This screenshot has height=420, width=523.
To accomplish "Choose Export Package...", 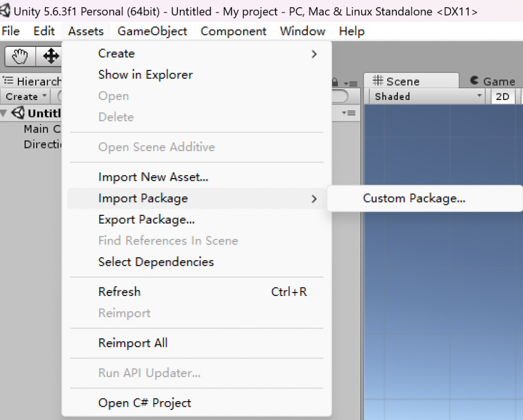I will click(197, 220).
